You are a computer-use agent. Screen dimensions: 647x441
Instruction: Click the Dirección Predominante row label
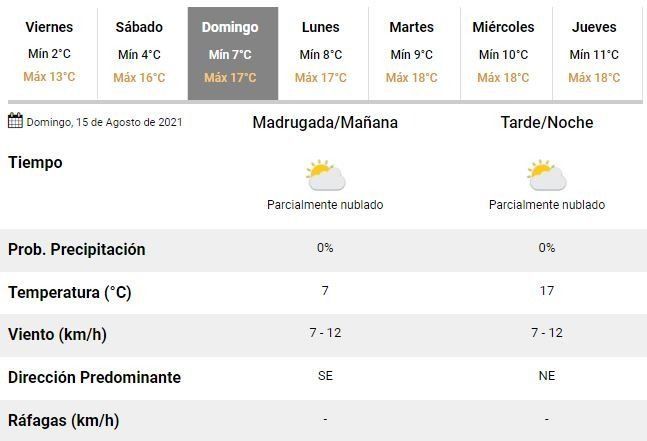coord(94,378)
